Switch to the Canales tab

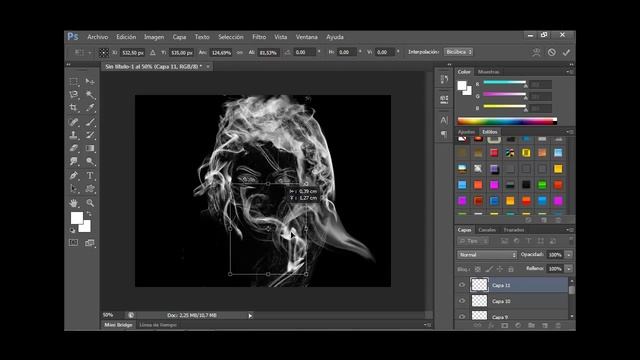(487, 230)
